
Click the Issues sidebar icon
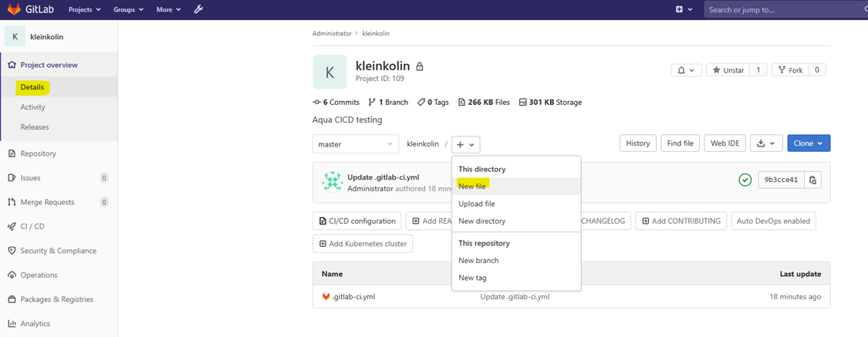pos(11,177)
